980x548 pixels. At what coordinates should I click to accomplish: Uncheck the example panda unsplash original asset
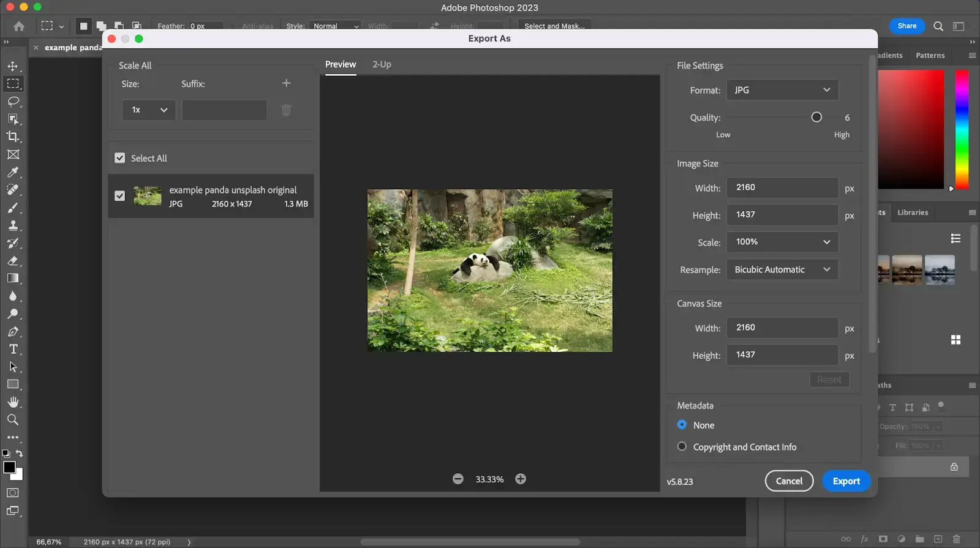[x=119, y=196]
